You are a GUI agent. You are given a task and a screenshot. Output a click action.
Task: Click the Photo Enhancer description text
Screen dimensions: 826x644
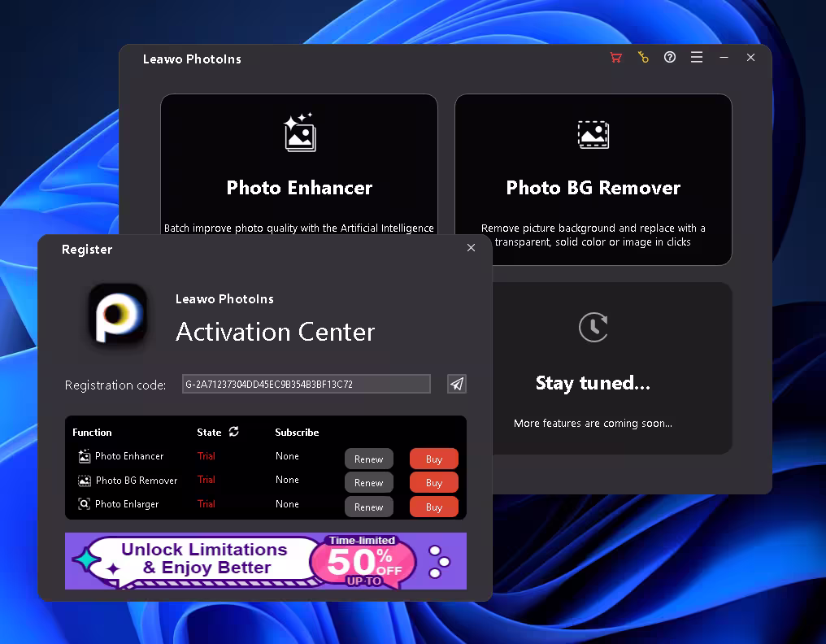[298, 228]
